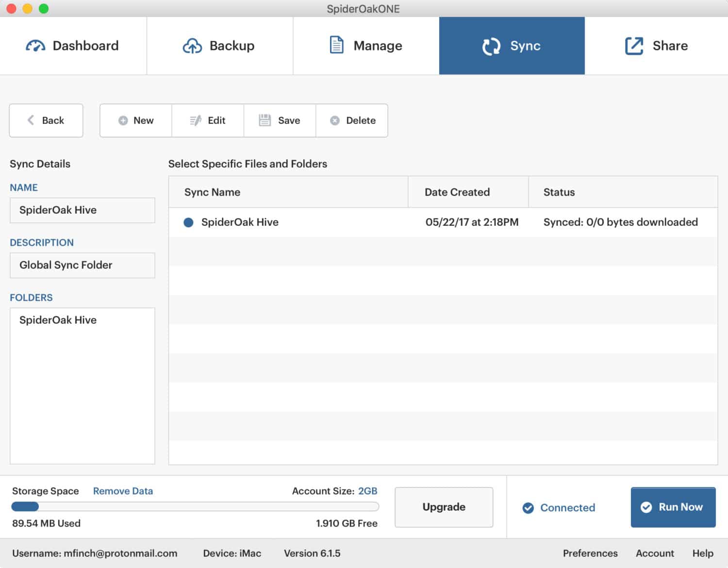The image size is (728, 568).
Task: Click the Share arrow icon
Action: [634, 46]
